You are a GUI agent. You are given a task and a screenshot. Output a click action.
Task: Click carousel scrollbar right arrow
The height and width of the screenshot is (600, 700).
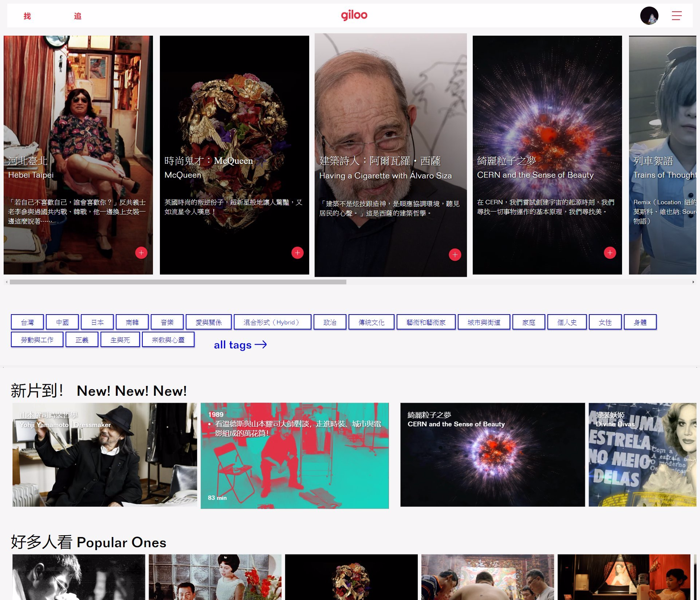coord(693,282)
